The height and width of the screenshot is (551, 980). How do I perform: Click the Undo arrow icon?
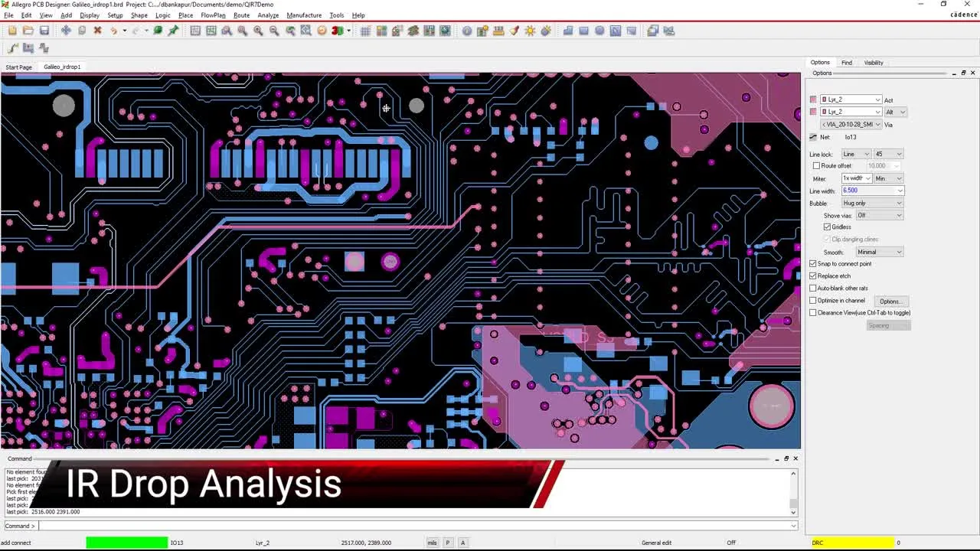click(113, 31)
